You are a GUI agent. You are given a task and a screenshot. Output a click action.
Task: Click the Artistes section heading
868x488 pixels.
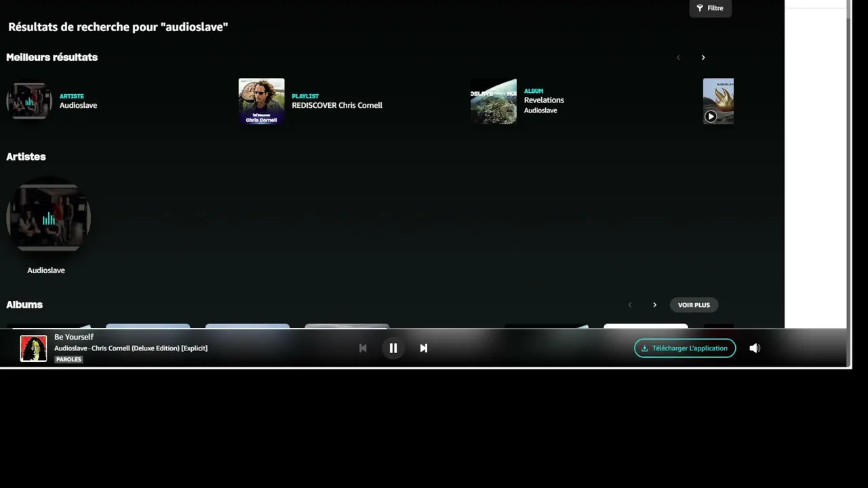(x=26, y=157)
